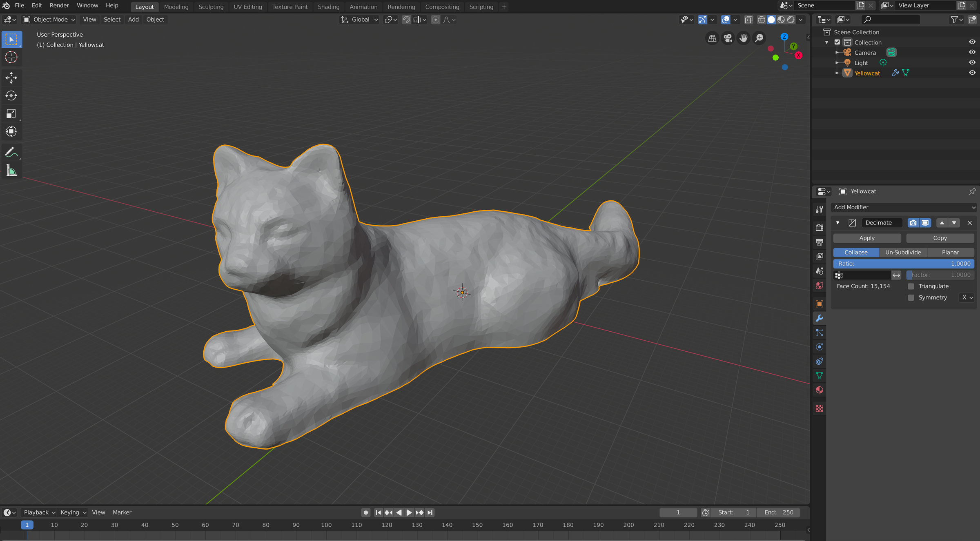This screenshot has width=980, height=541.
Task: Select the Move tool in the viewport toolbar
Action: coord(11,78)
